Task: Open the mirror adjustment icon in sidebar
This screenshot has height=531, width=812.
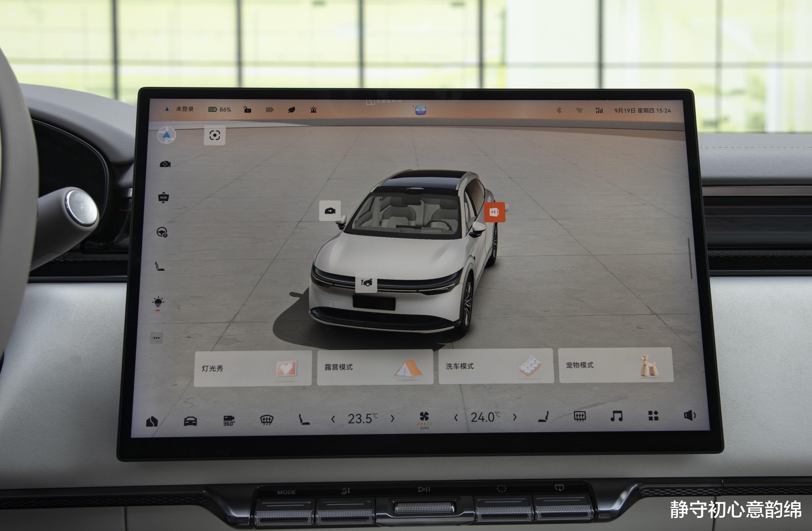Action: click(x=165, y=164)
